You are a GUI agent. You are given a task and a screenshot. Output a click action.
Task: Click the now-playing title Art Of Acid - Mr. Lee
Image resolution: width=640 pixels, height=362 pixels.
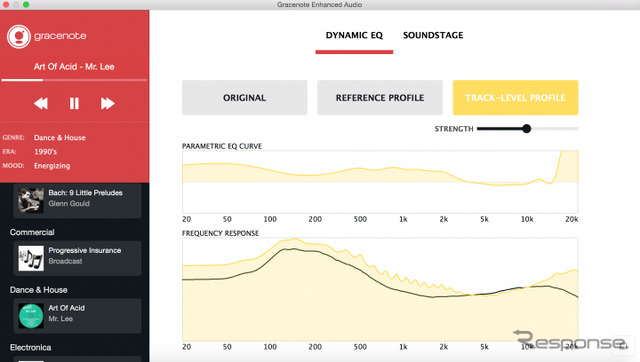tap(74, 67)
